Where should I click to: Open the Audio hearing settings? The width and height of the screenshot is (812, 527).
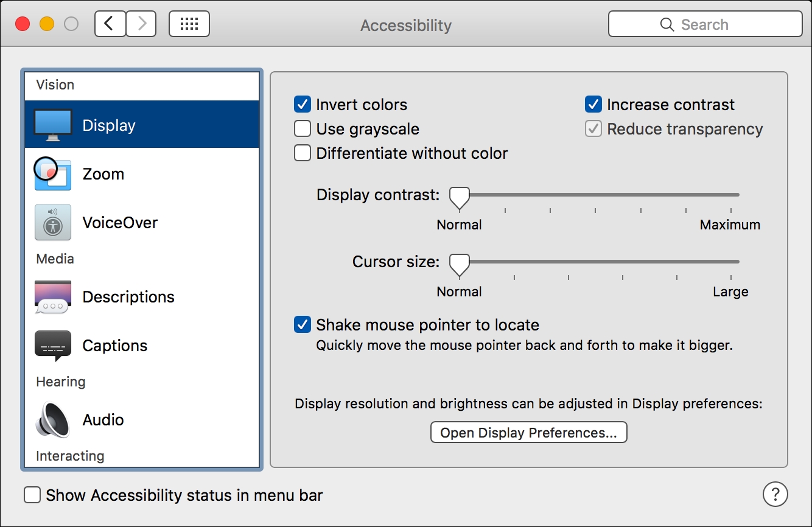[x=52, y=419]
